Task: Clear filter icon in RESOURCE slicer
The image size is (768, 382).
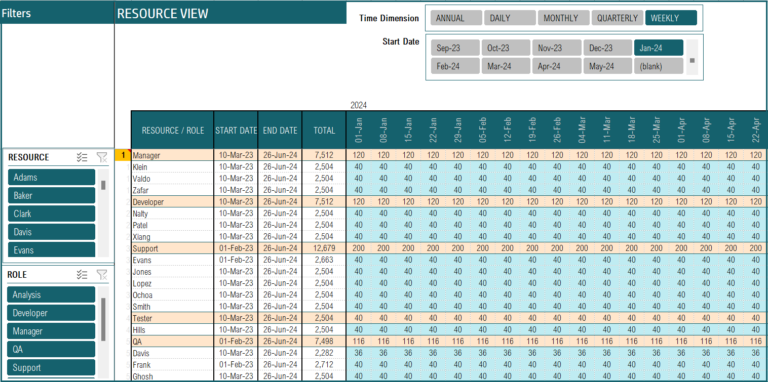Action: point(101,157)
